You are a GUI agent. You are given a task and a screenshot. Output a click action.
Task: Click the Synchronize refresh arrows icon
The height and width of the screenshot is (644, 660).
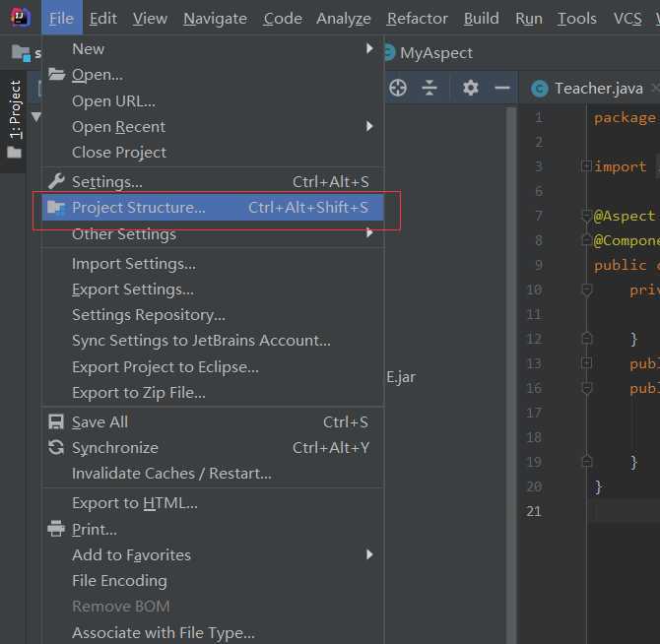(56, 448)
